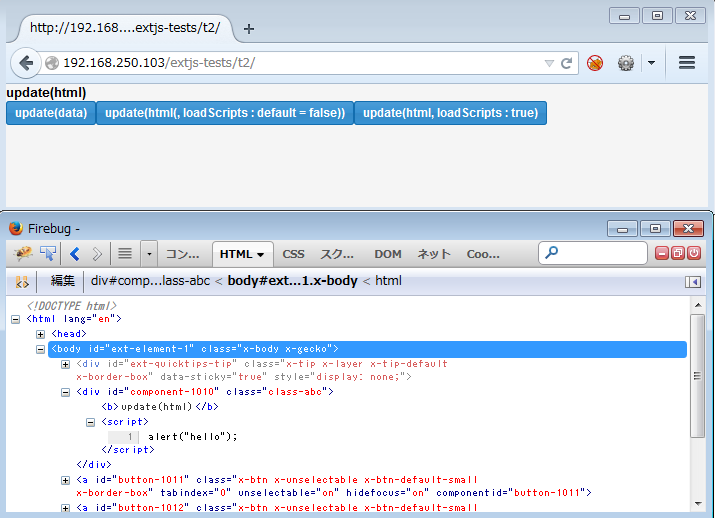The width and height of the screenshot is (715, 518).
Task: Toggle the Firebug command line list icon
Action: pyautogui.click(x=125, y=254)
